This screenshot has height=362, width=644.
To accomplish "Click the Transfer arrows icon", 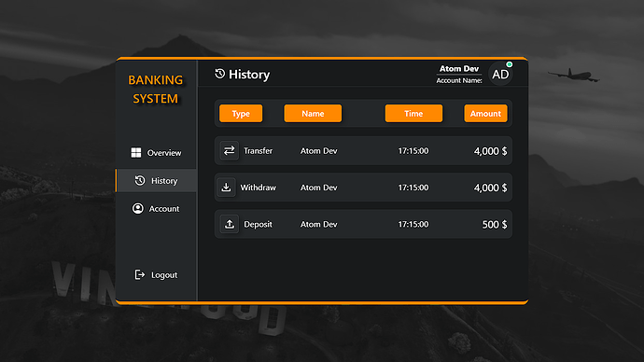I will tap(230, 150).
